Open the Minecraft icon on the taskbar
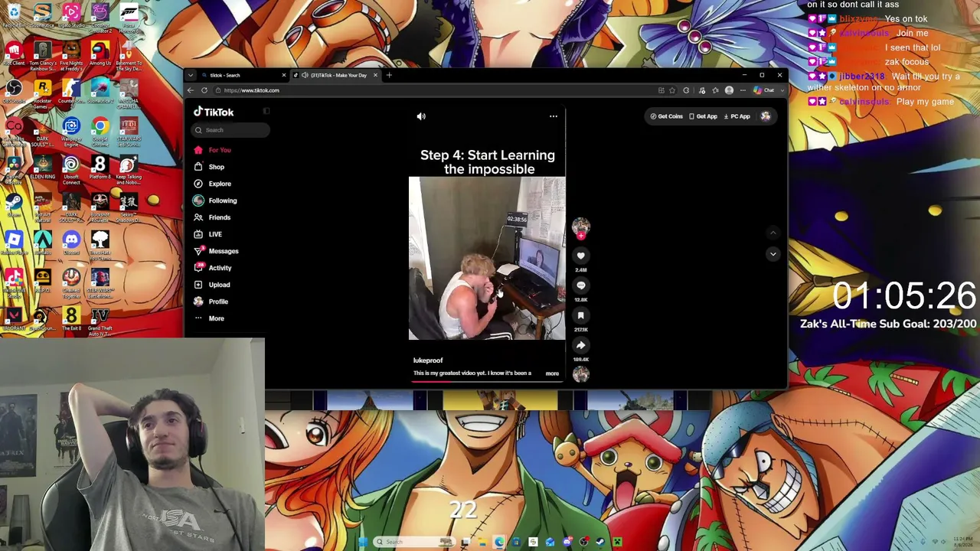Screen dimensions: 980x551 [x=617, y=542]
